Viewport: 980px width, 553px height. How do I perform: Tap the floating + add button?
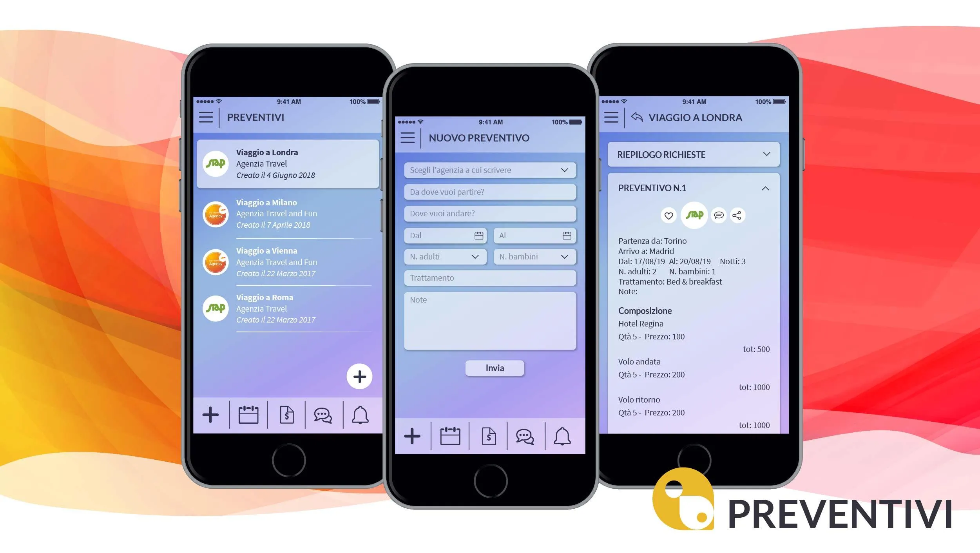359,377
